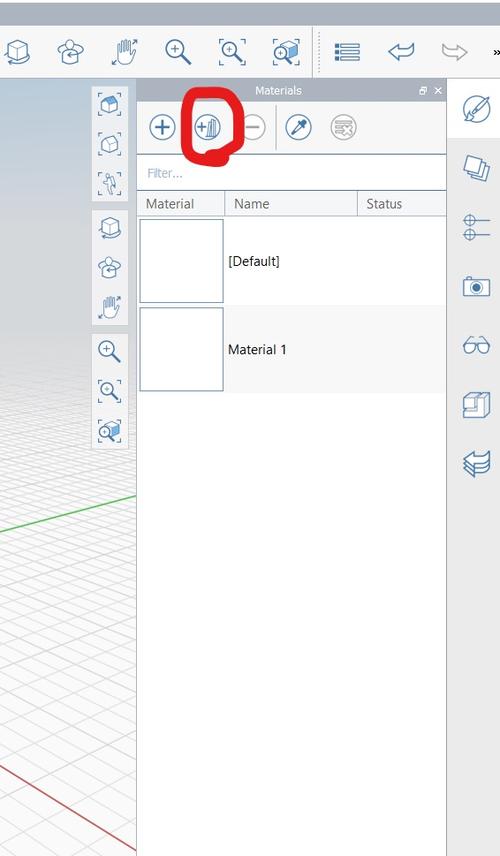Open the Materials paintbrush tab in sidebar
The image size is (500, 856).
pos(477,108)
